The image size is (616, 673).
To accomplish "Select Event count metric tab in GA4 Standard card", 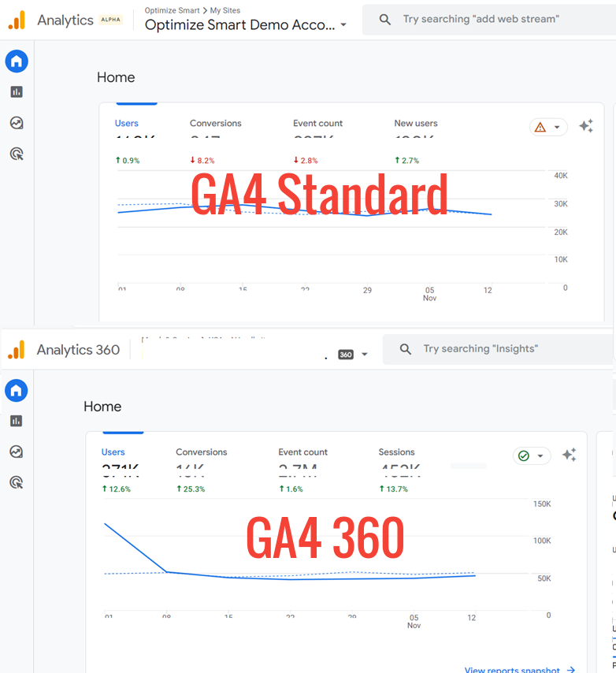I will coord(318,123).
